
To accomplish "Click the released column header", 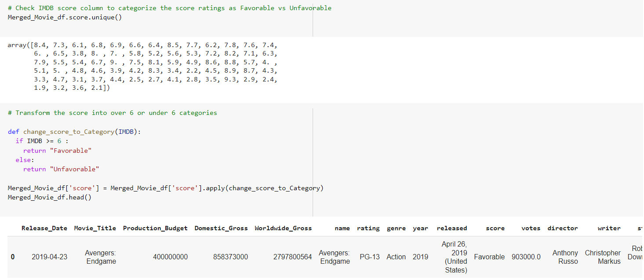I will coord(452,228).
